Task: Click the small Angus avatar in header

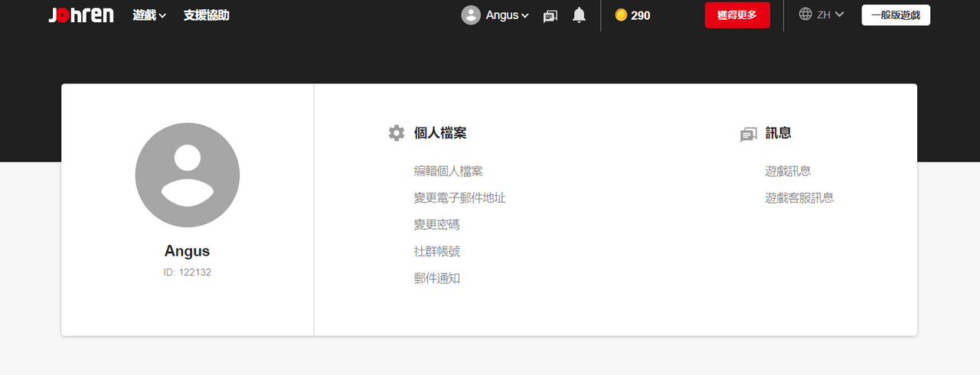Action: point(471,15)
